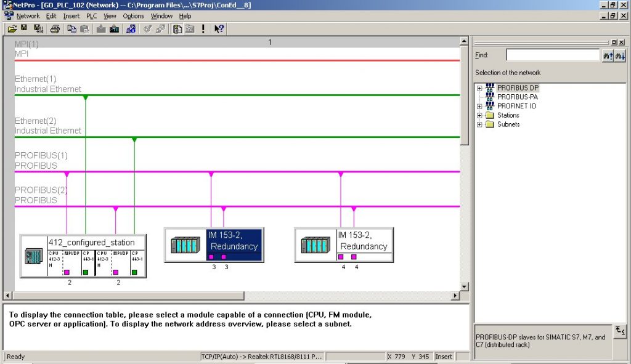Viewport: 631px width, 364px height.
Task: Search upward with the find-previous binoculars
Action: pyautogui.click(x=608, y=55)
